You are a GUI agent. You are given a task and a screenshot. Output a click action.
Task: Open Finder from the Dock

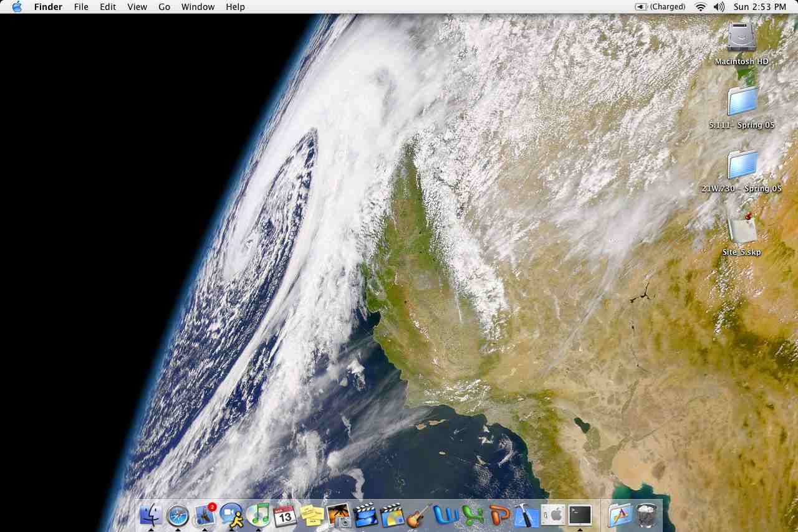pos(151,515)
